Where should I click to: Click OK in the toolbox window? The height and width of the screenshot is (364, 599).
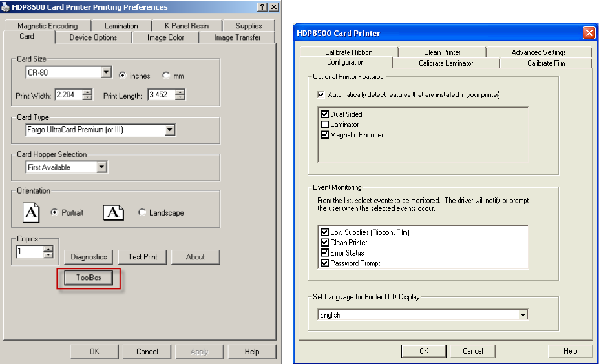pos(424,351)
